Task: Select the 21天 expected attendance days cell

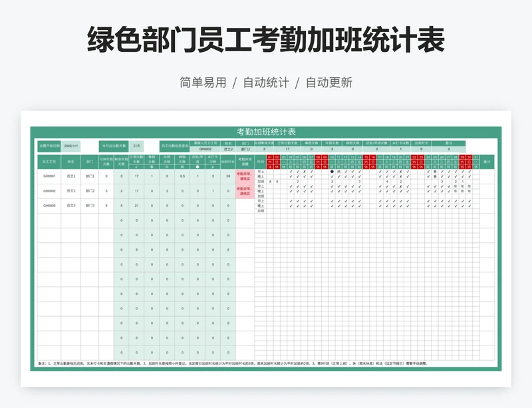Action: coord(136,146)
